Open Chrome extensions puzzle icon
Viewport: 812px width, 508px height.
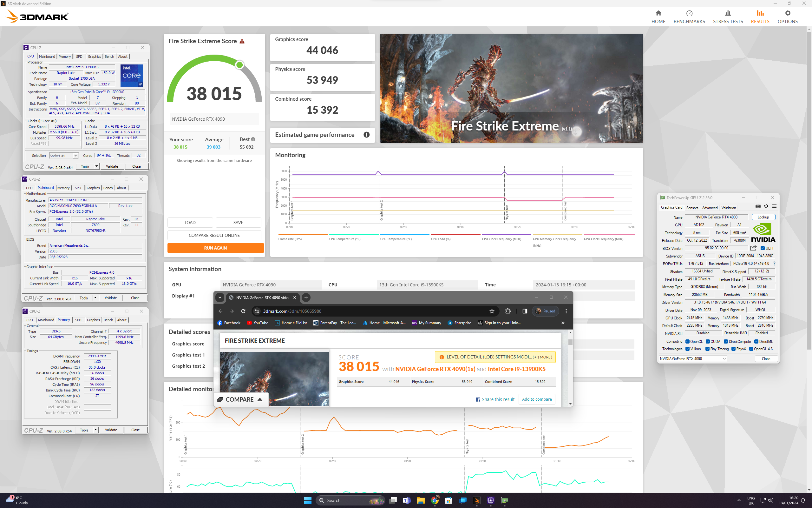click(508, 311)
